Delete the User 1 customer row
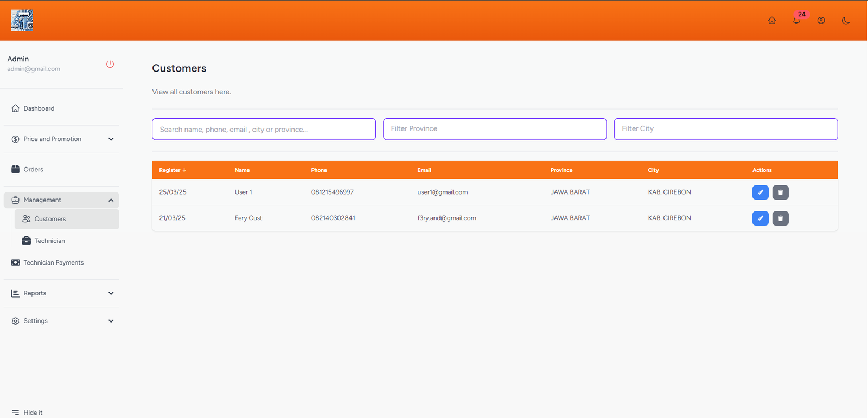Screen dimensions: 868x418 click(780, 192)
